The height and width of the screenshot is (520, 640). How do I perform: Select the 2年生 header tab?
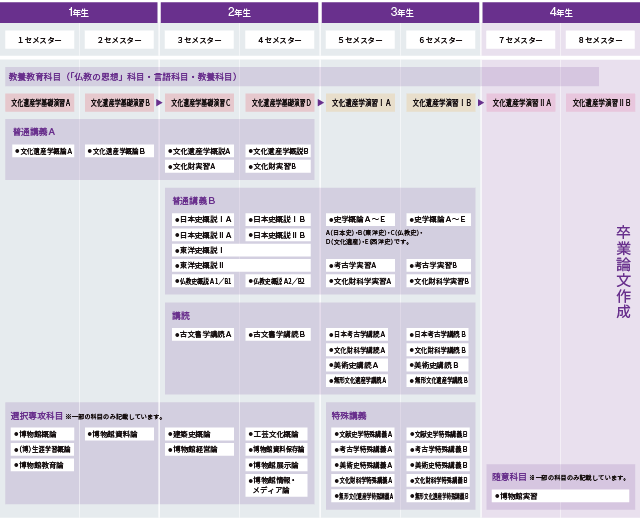pos(239,12)
